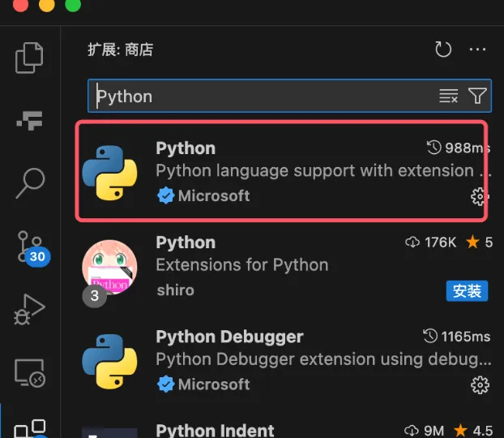Viewport: 504px width, 438px height.
Task: Click the 4.5 star rating of Python Indent
Action: [x=473, y=431]
